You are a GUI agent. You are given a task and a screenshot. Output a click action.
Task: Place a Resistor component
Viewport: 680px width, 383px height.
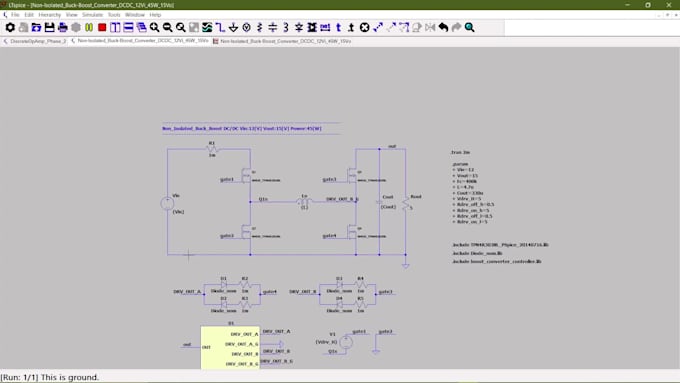tap(259, 27)
